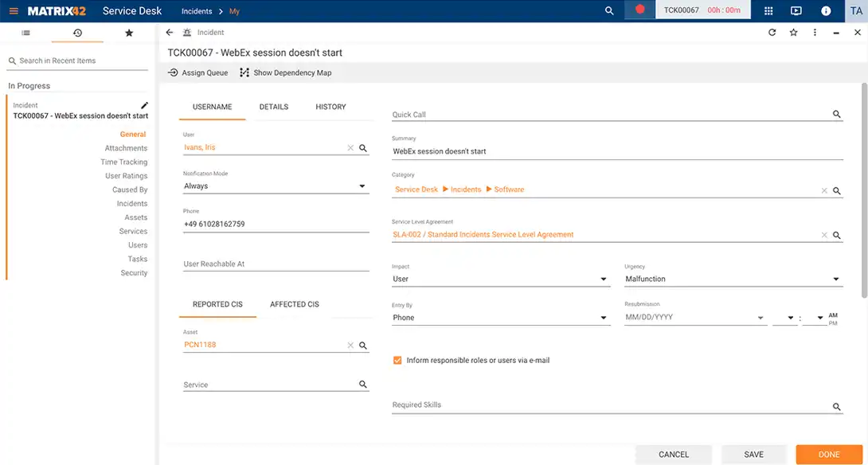Edit the incident title using the pencil icon

pos(145,104)
